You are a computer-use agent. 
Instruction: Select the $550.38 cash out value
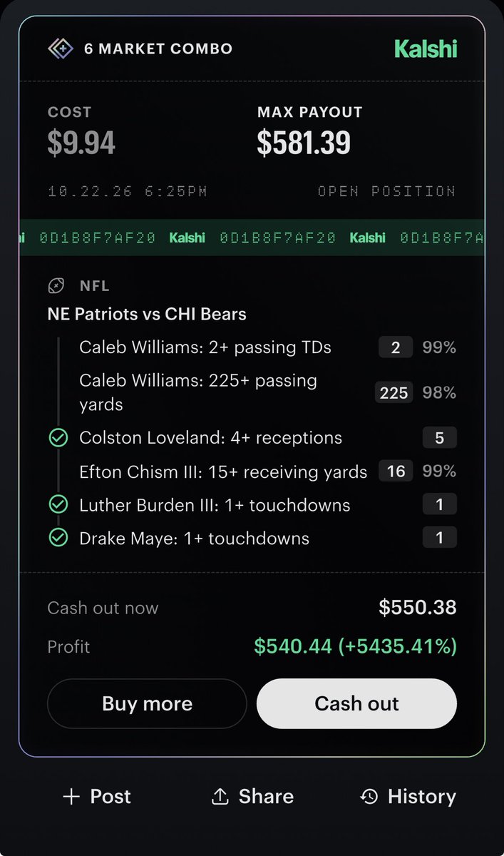(x=418, y=608)
